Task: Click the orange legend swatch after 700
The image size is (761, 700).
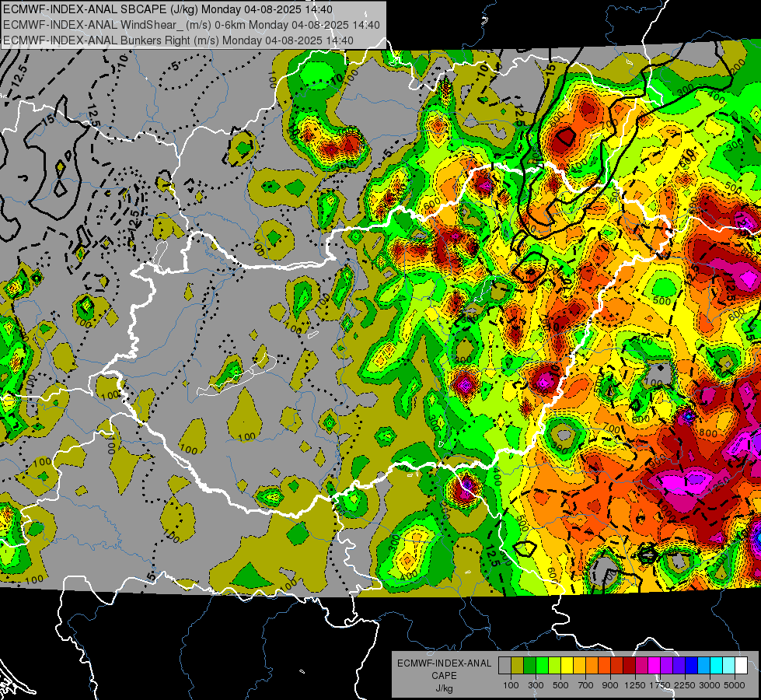Action: click(592, 666)
